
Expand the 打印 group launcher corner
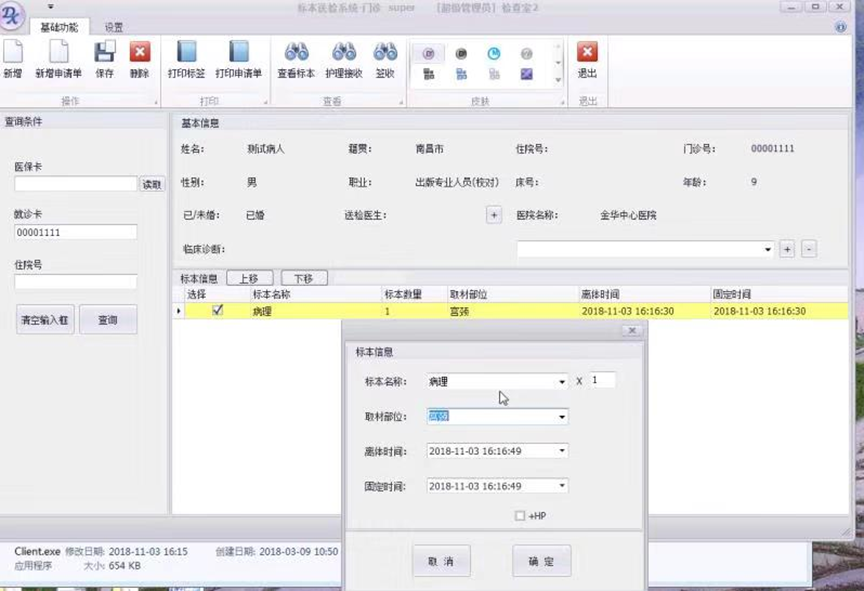[x=266, y=102]
